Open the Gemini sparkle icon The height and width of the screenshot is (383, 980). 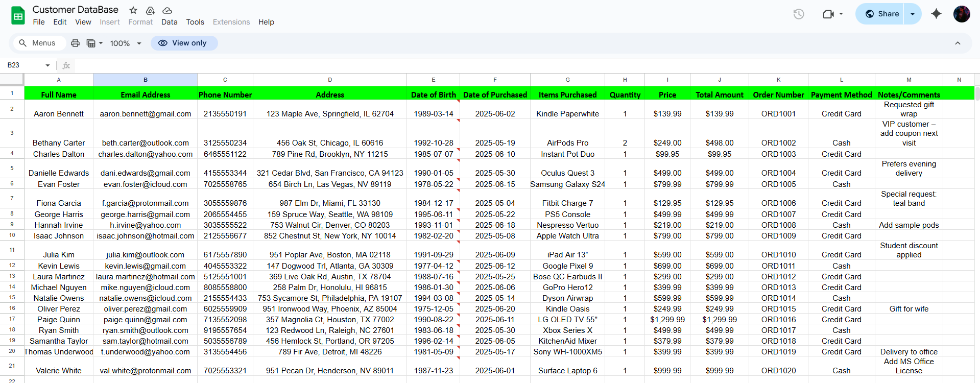pyautogui.click(x=936, y=14)
